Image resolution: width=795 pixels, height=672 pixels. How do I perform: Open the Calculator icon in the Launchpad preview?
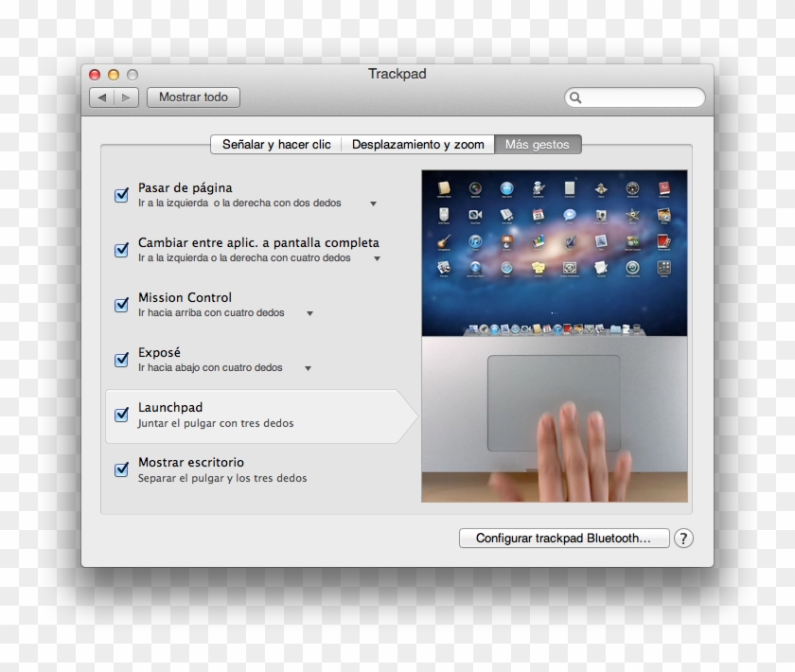(x=568, y=187)
